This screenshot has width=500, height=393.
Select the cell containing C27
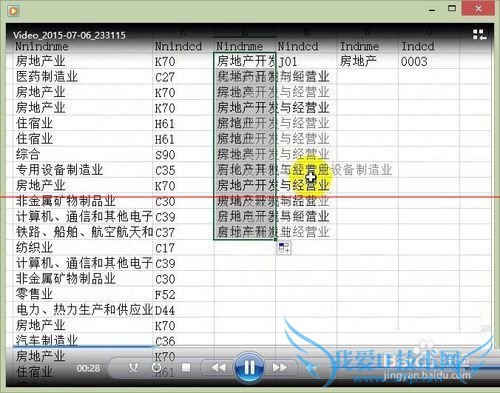(183, 77)
